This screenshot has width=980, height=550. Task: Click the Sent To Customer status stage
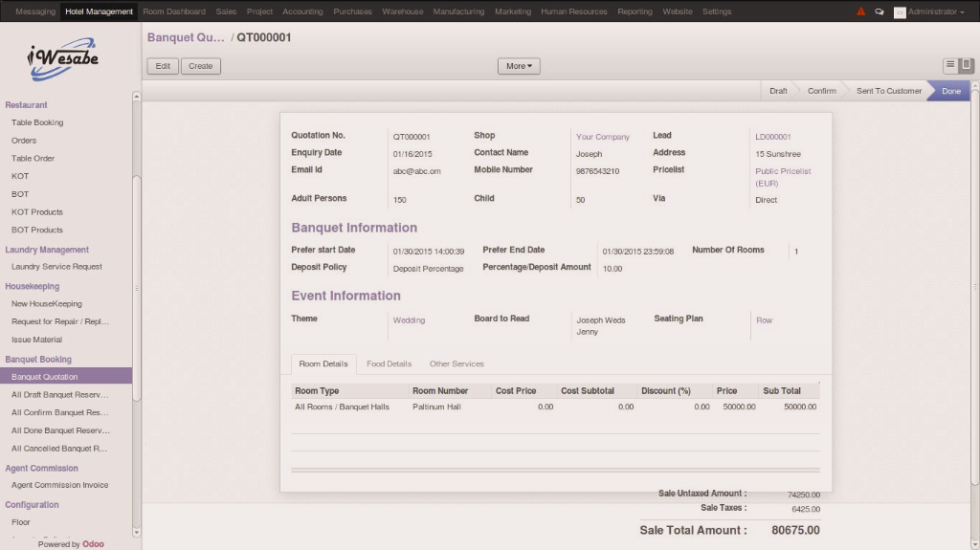coord(888,91)
